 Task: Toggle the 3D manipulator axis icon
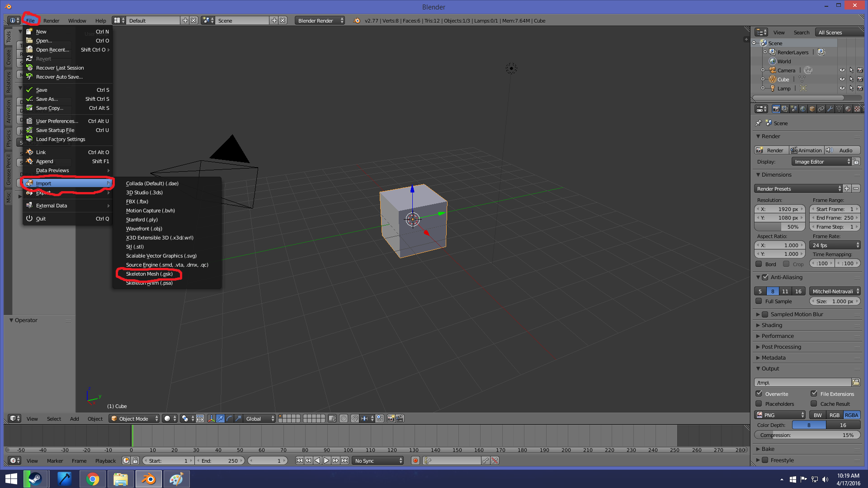(211, 418)
